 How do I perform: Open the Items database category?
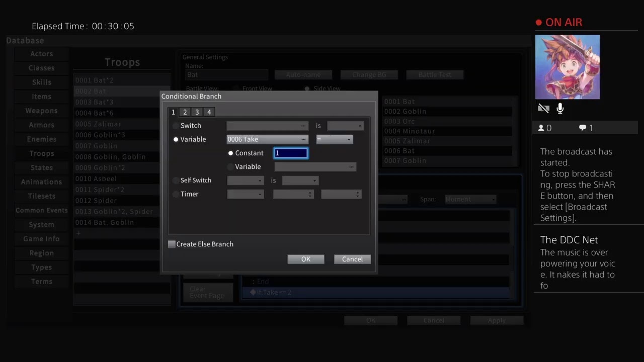42,97
